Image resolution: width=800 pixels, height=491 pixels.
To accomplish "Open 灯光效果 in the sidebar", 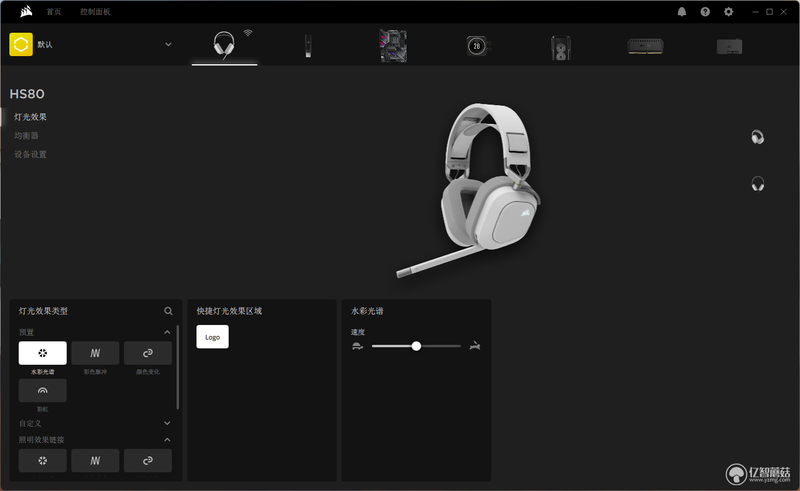I will coord(30,117).
